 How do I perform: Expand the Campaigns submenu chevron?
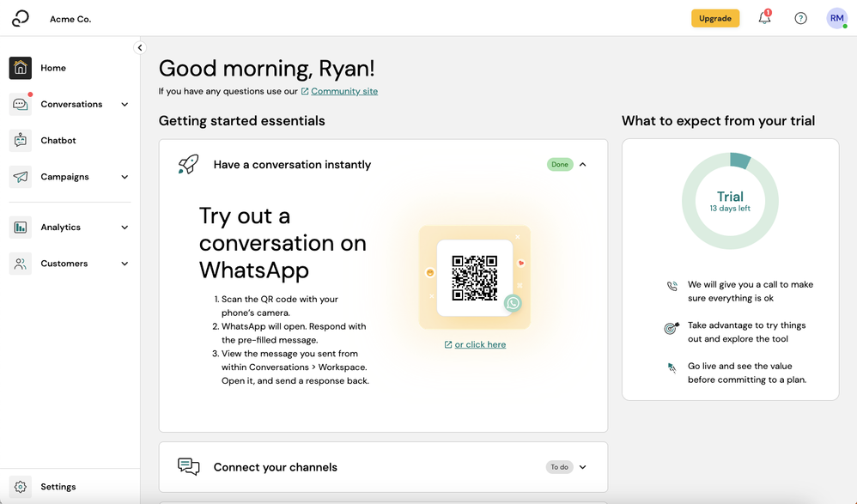point(125,177)
